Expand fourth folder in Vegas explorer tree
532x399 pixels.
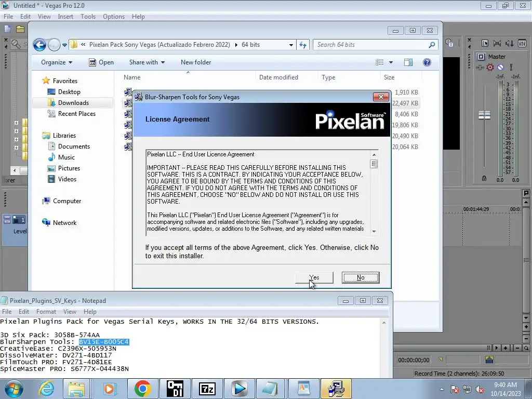pos(16,148)
